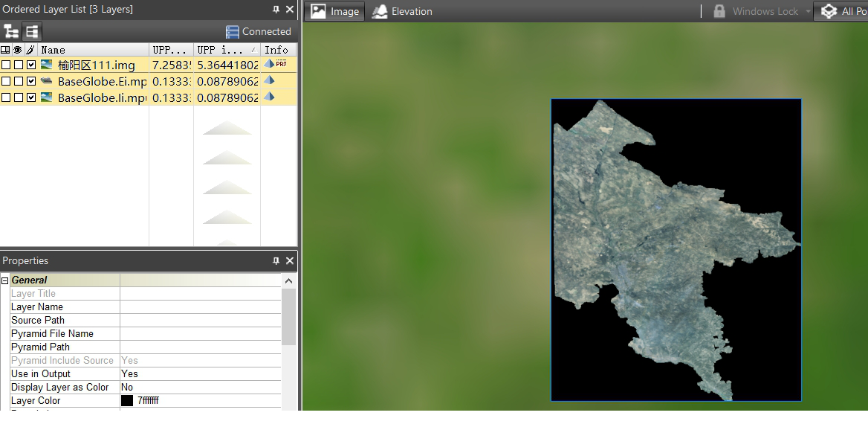Uncheck the checked box for 榆阳区111.img

click(30, 65)
